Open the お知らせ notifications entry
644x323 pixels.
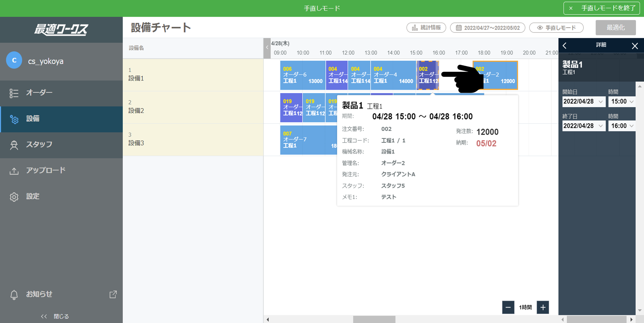(39, 294)
